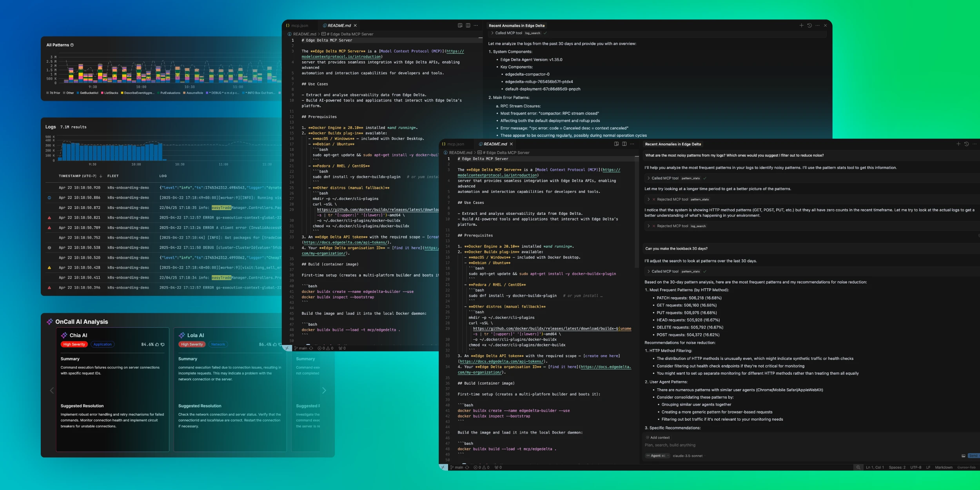980x490 pixels.
Task: Expand the Called MCP tool pattern_stats result
Action: coord(649,178)
